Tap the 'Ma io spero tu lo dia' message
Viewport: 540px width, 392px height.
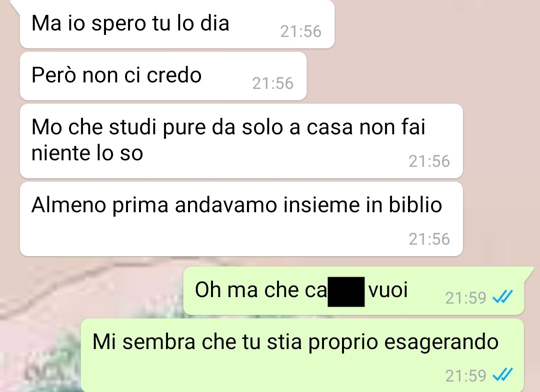pos(177,24)
